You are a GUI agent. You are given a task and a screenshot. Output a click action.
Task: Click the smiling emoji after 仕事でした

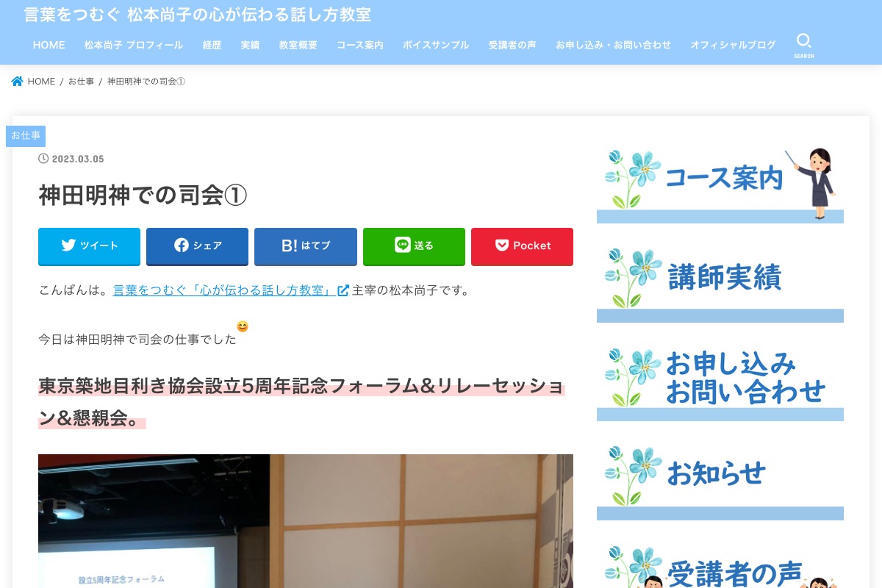point(243,326)
